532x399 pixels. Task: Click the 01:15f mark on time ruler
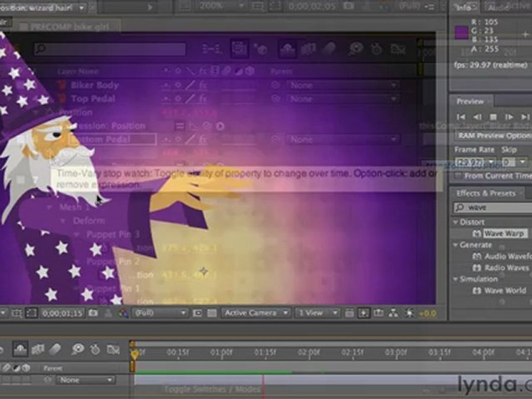(x=265, y=352)
